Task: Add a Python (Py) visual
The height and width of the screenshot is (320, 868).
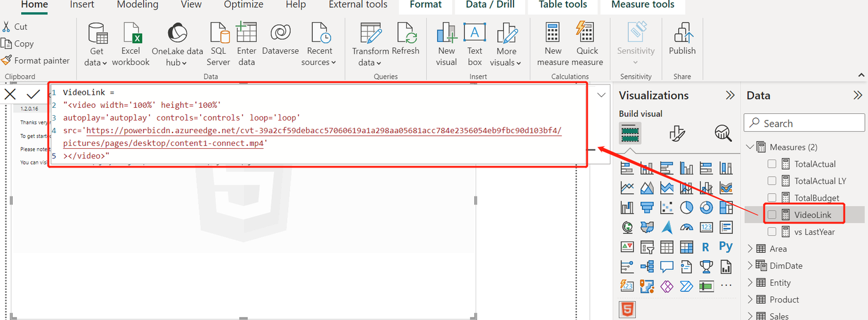Action: point(726,246)
